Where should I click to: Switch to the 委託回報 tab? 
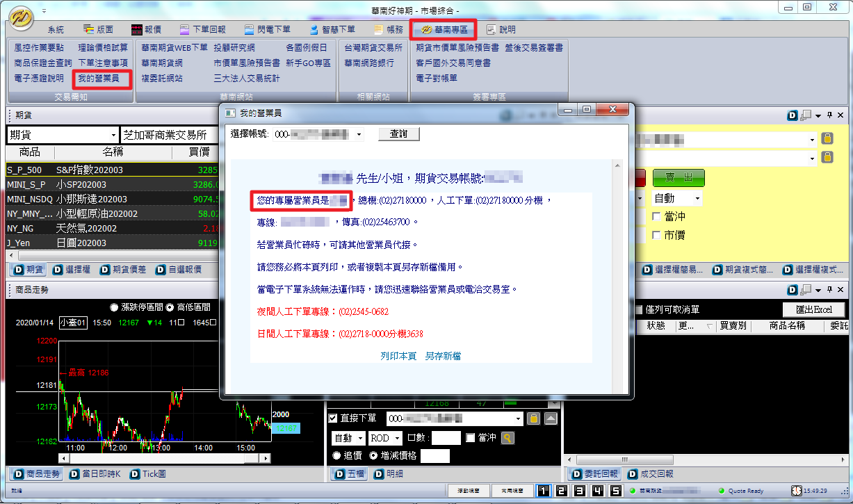594,474
